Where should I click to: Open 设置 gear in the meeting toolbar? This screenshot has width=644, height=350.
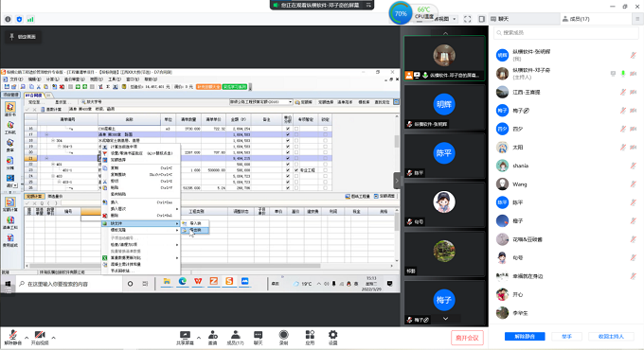pos(332,338)
